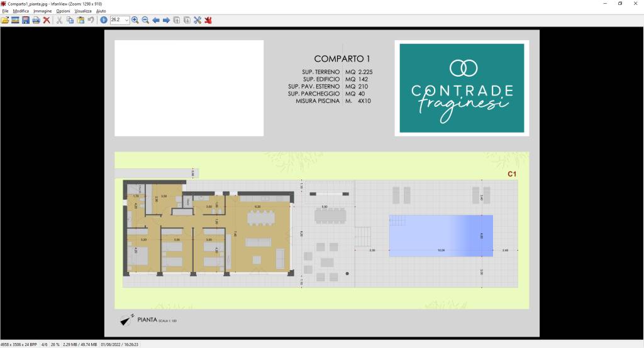Open settings with the tools icon
This screenshot has height=348, width=644.
pos(197,20)
